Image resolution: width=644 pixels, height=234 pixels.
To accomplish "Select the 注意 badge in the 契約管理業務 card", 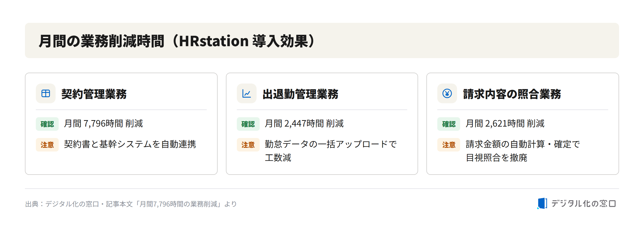I will (x=47, y=145).
